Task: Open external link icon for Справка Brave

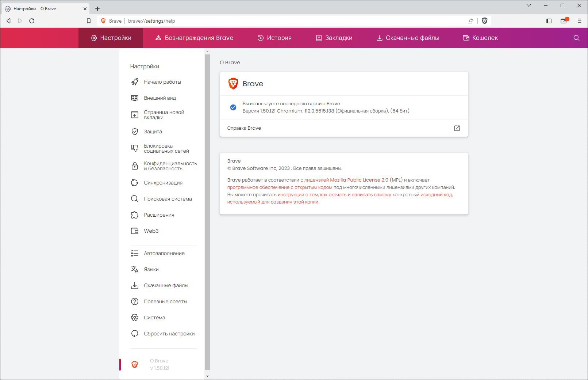Action: pyautogui.click(x=457, y=128)
